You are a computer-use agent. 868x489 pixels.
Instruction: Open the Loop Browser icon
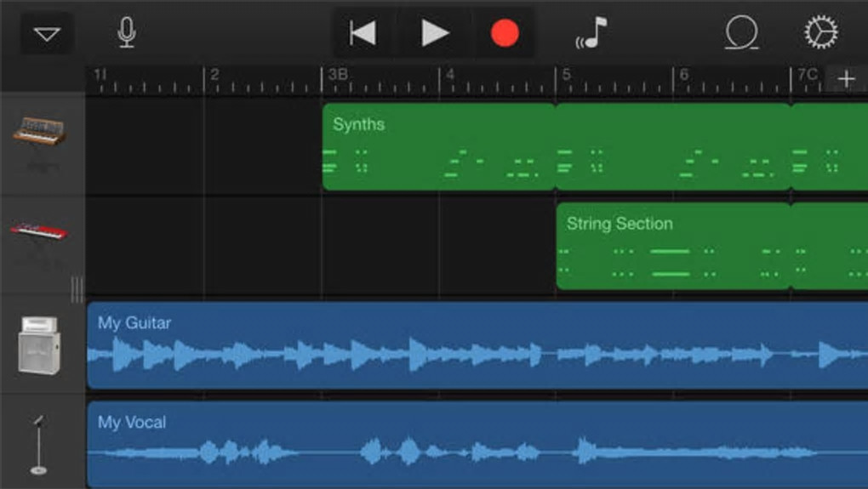tap(741, 32)
